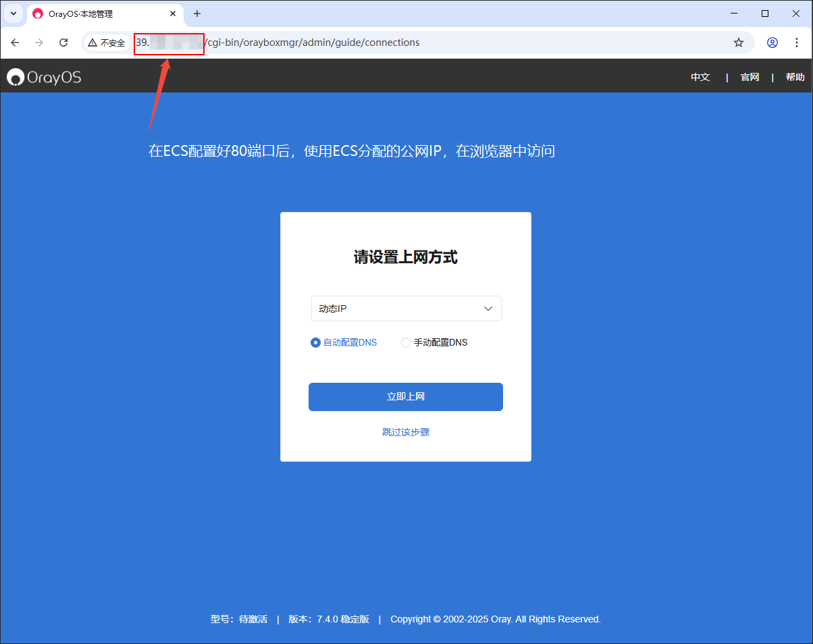Select 手动配置DNS radio option
Image resolution: width=813 pixels, height=644 pixels.
pyautogui.click(x=434, y=342)
